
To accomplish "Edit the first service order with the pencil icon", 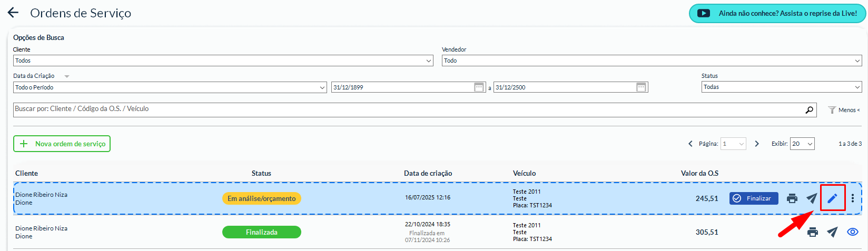I will pos(832,198).
